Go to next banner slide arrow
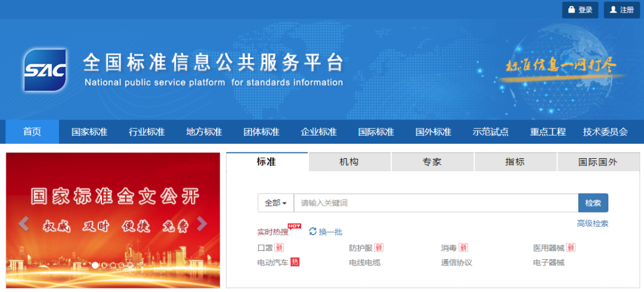644x292 pixels. [x=202, y=224]
